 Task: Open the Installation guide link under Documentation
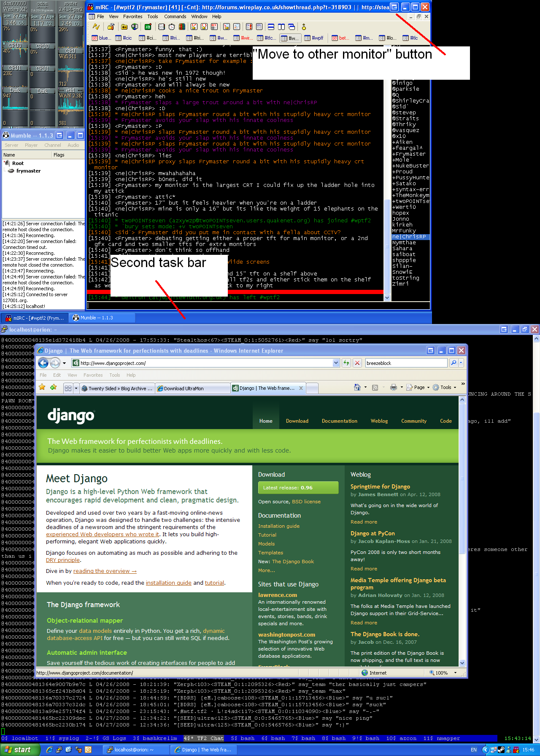279,526
